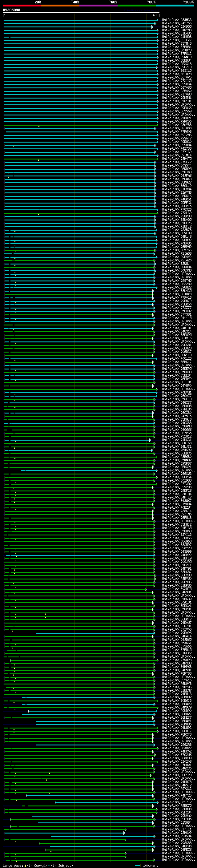Click the UniRef100_D0A131 label
This screenshot has height=868, width=197.
tap(177, 602)
